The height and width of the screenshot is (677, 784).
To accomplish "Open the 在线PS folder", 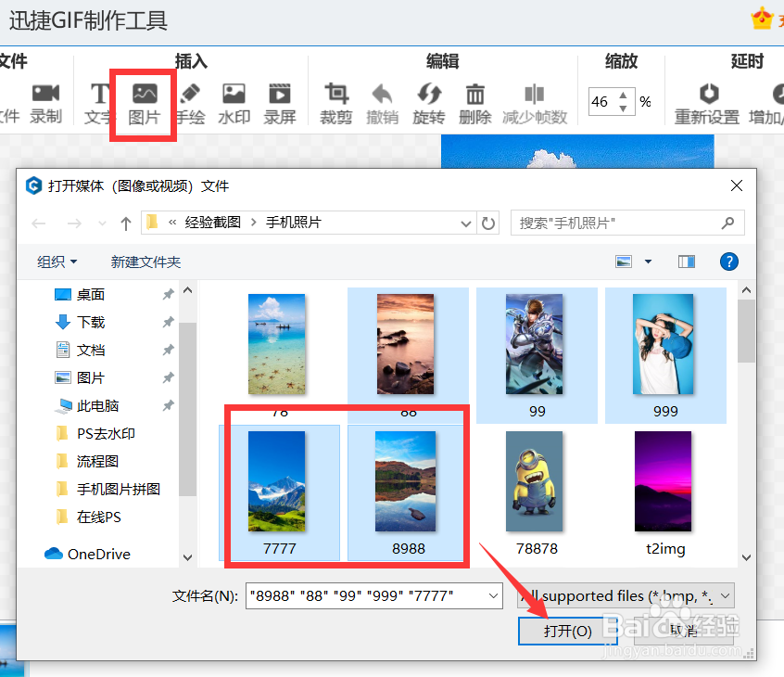I will [98, 517].
